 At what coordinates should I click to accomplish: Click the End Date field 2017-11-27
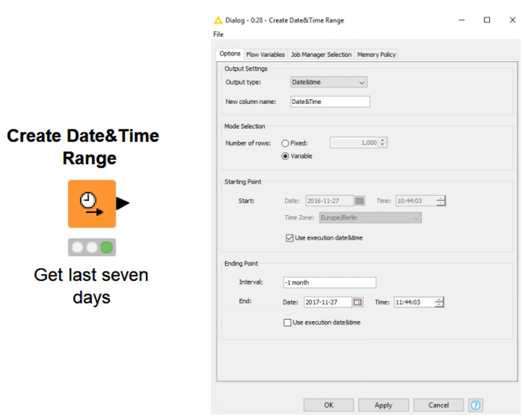point(328,302)
